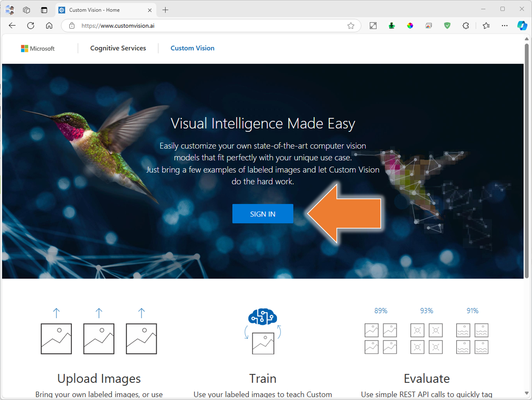Click the scrollbar down arrow

click(527, 393)
